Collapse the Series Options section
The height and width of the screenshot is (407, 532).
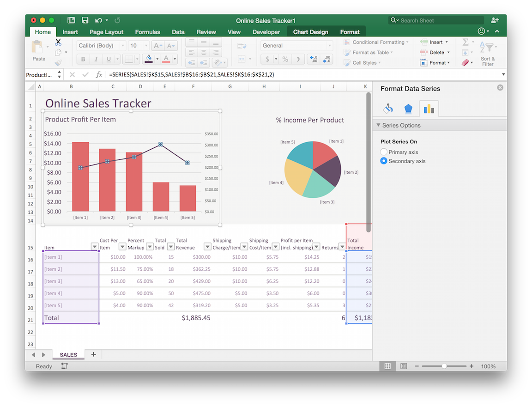tap(378, 125)
